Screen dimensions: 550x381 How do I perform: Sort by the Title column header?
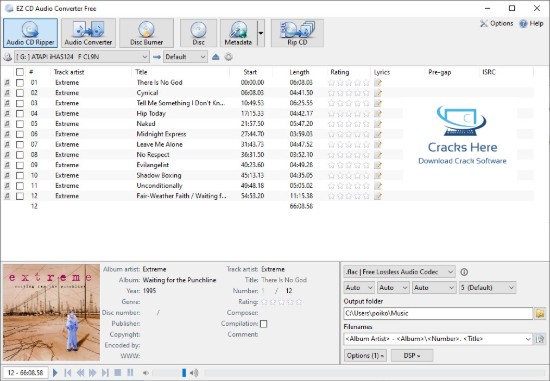click(141, 72)
